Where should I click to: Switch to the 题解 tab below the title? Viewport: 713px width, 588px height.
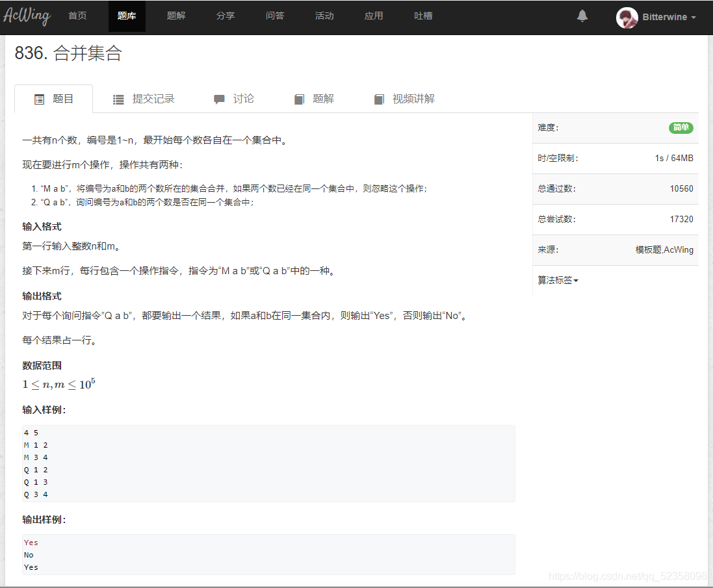coord(314,99)
